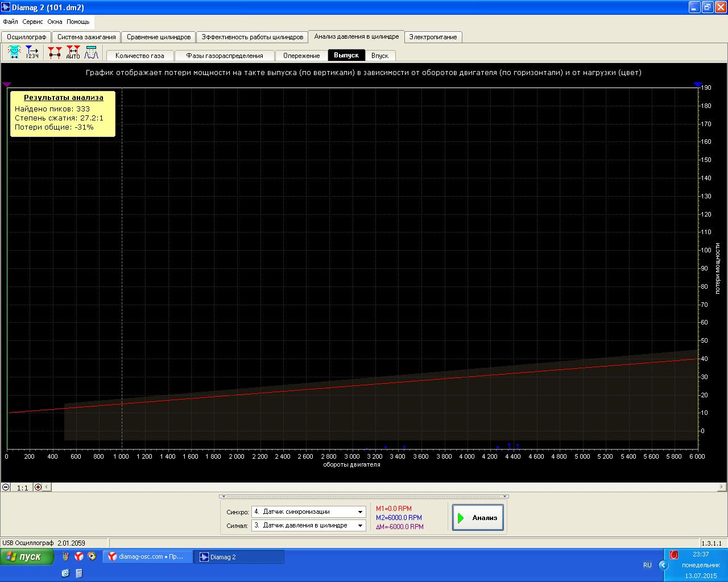This screenshot has width=728, height=582.
Task: Select the red dual-marker toolbar icon
Action: tap(55, 53)
